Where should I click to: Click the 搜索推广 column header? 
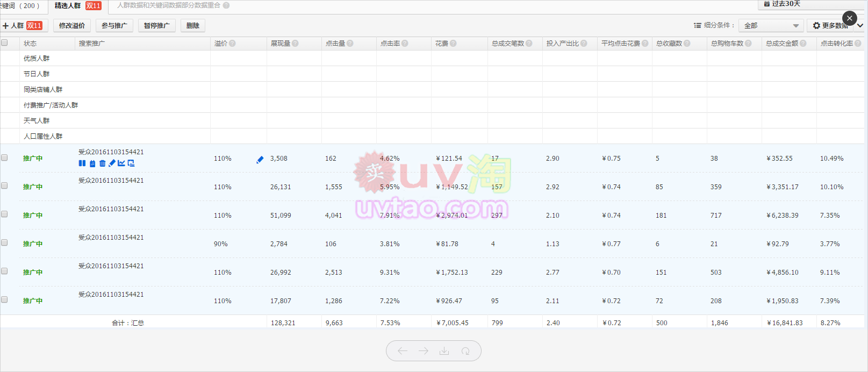click(92, 44)
